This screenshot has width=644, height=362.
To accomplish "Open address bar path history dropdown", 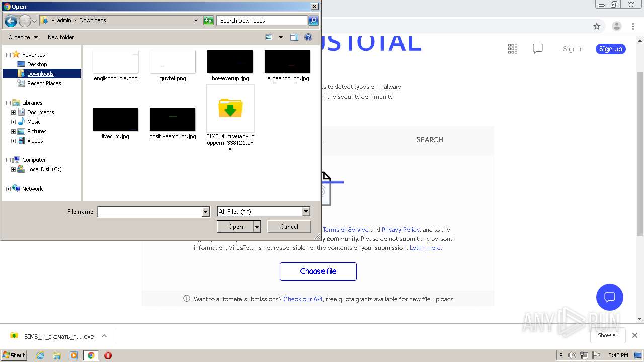I will (196, 21).
